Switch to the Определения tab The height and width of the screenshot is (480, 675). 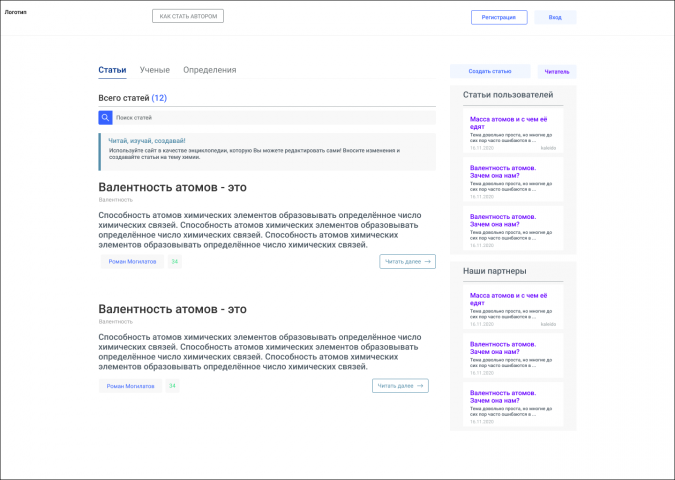(210, 70)
